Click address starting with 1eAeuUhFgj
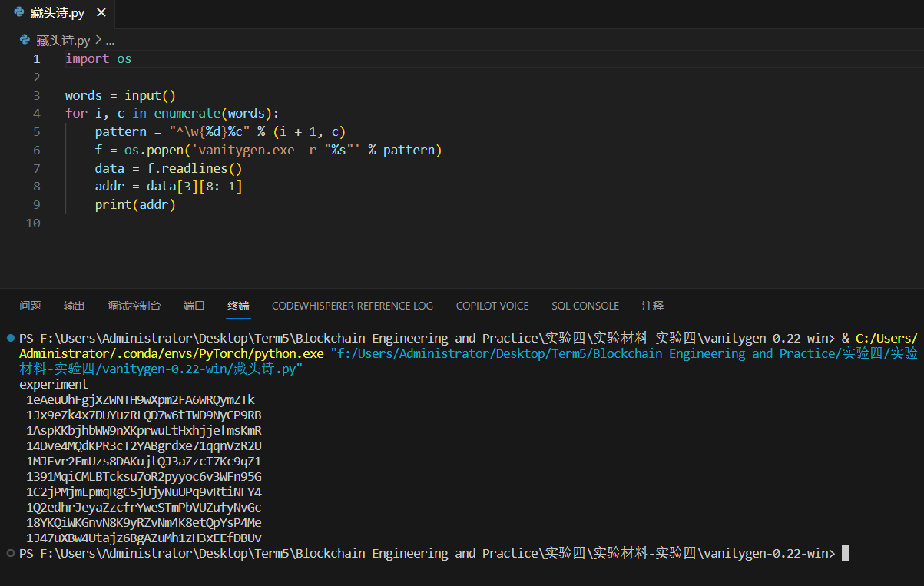Viewport: 924px width, 586px height. pos(141,399)
